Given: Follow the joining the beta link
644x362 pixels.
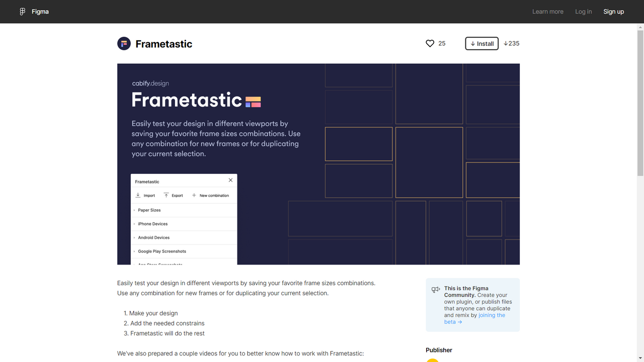Looking at the screenshot, I should tap(474, 319).
